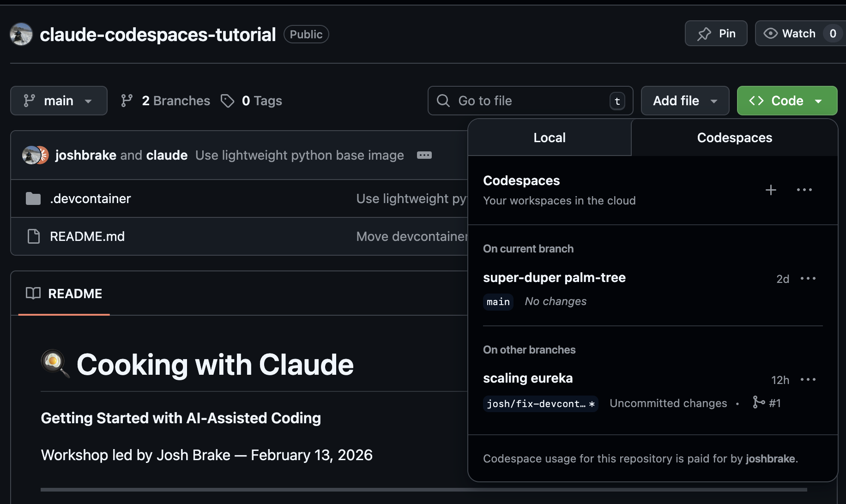Open the scaling eureka codespace
846x504 pixels.
(x=528, y=378)
